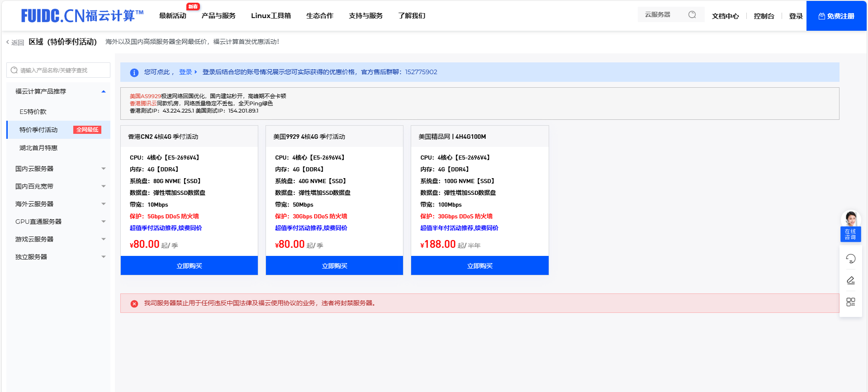
Task: Expand the 海外云服务器 category
Action: 104,204
